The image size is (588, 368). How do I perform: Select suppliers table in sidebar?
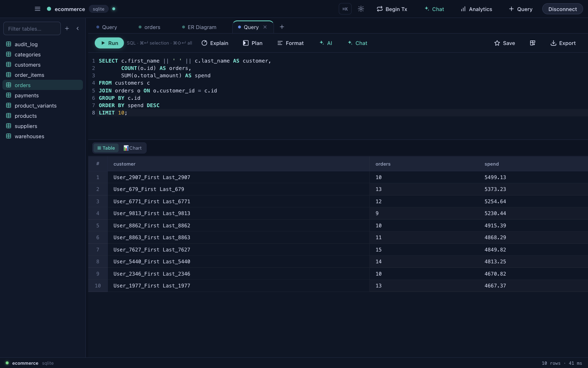42,126
